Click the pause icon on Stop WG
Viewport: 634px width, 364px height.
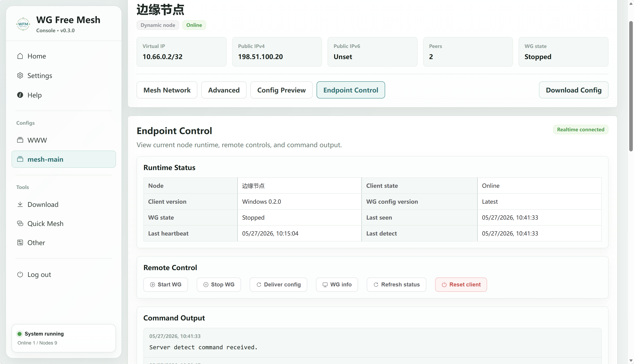206,285
